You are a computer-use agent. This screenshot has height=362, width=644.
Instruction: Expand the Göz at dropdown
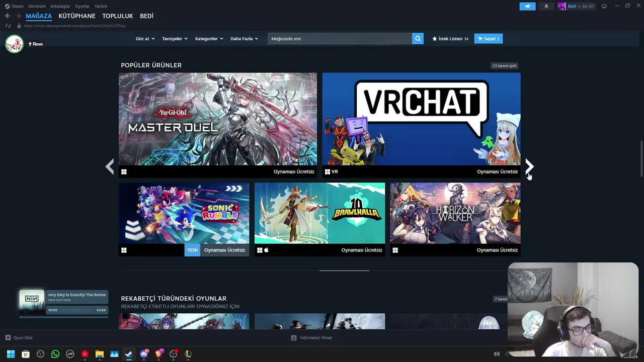[145, 39]
